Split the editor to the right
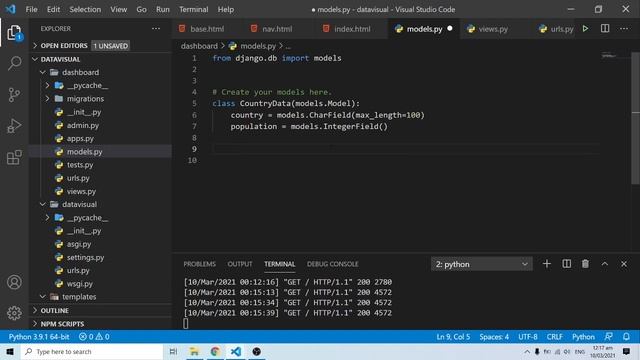The image size is (640, 360). pyautogui.click(x=605, y=29)
